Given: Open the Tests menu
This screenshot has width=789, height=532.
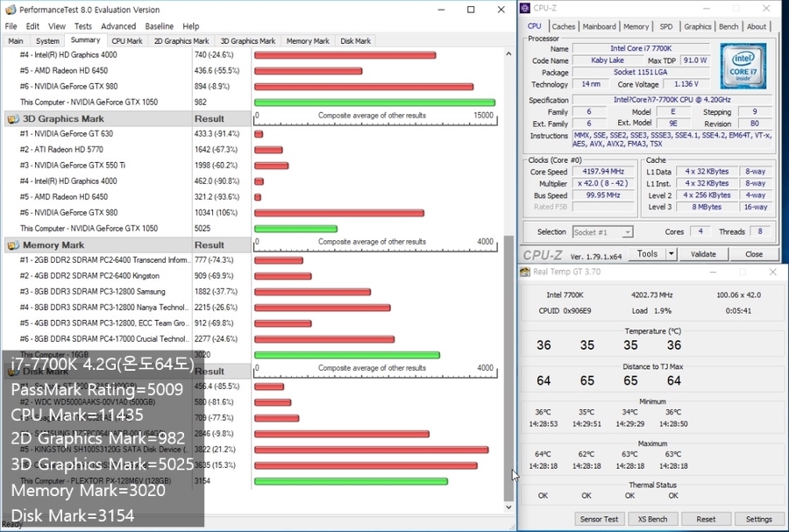Looking at the screenshot, I should click(83, 26).
